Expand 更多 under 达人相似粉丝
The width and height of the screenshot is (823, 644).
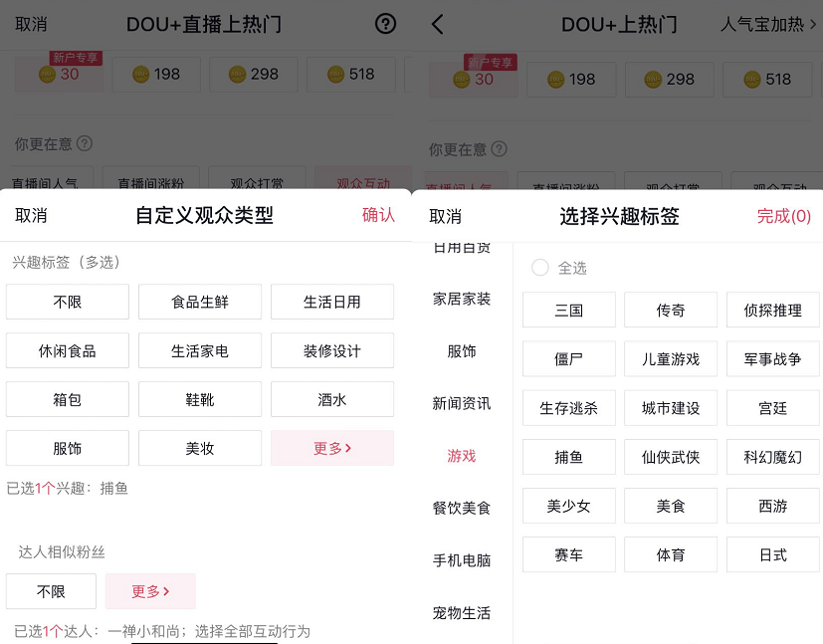coord(150,591)
